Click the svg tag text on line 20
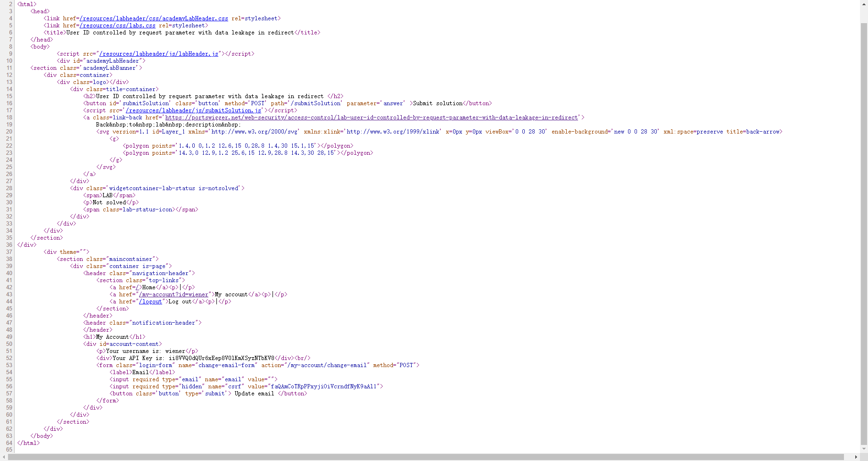 [x=439, y=132]
